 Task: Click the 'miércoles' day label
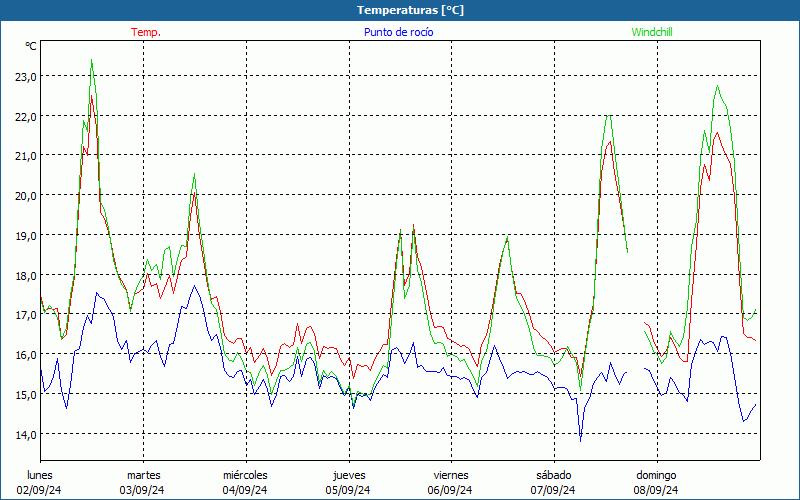point(245,475)
